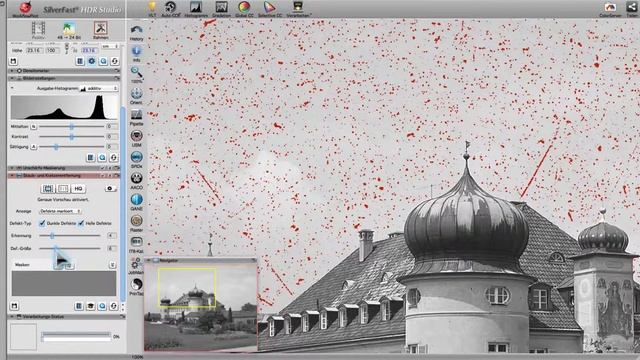Expand the Densitometer panel
The height and width of the screenshot is (360, 640).
click(12, 71)
